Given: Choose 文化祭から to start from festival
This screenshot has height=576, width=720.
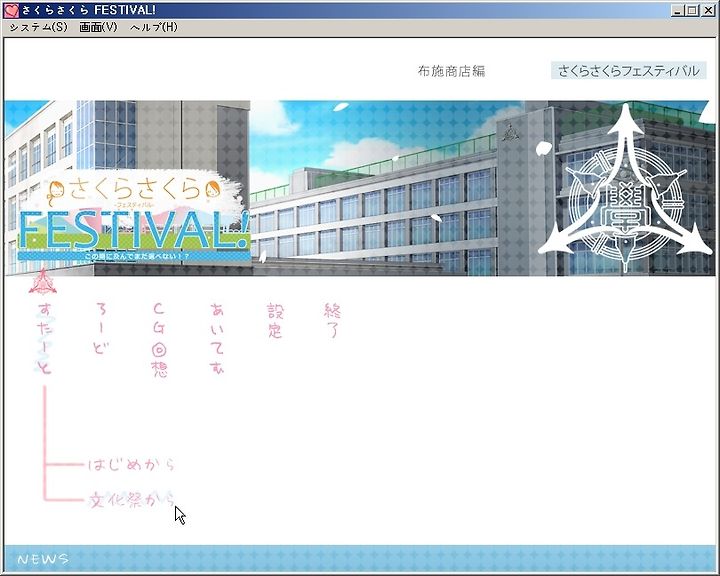Looking at the screenshot, I should click(x=131, y=500).
